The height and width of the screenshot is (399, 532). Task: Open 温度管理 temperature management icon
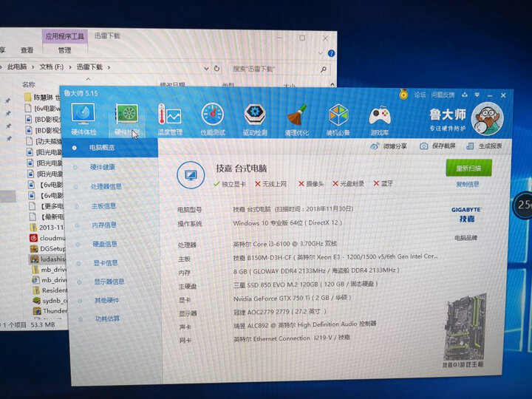pos(170,120)
